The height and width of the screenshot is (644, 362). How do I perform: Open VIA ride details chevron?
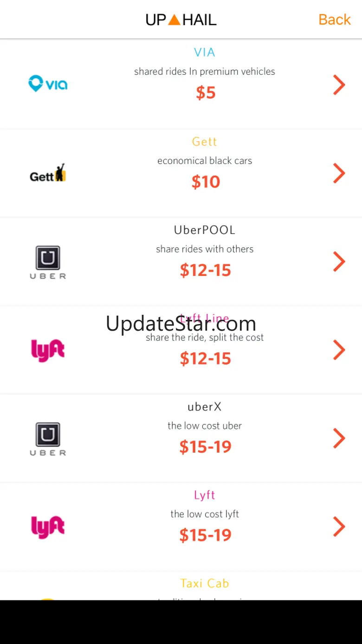pyautogui.click(x=339, y=85)
